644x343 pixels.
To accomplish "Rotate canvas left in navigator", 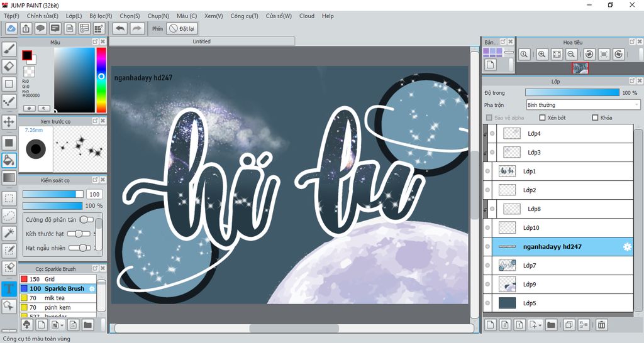I will (589, 54).
